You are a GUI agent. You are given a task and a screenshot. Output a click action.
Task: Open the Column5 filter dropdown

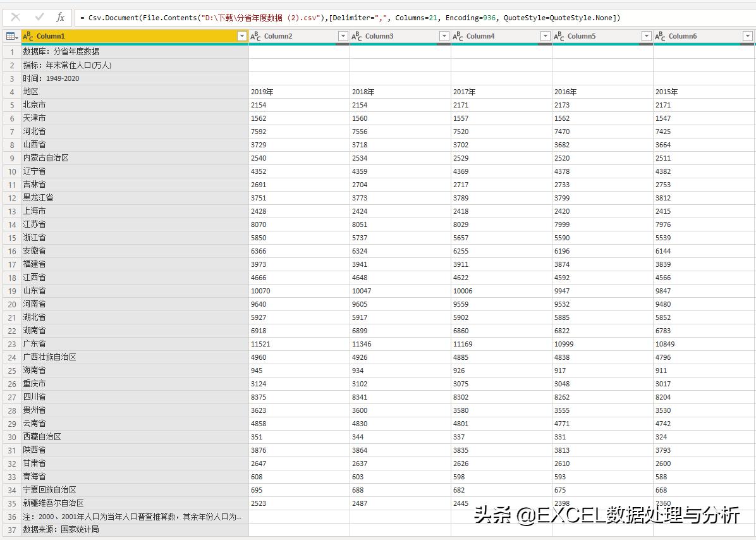[x=646, y=37]
